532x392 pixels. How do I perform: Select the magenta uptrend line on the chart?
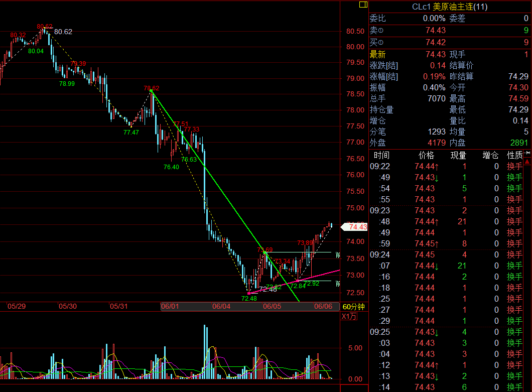pyautogui.click(x=294, y=282)
